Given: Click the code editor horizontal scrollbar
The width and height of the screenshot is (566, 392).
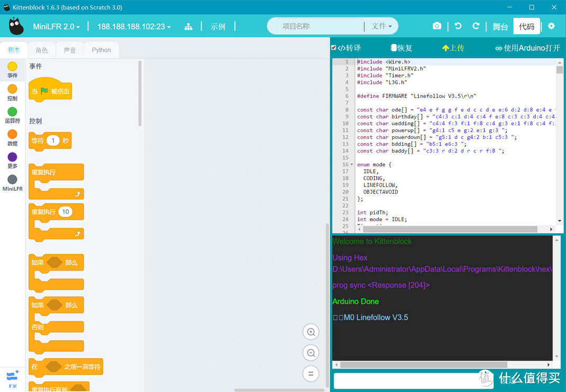Looking at the screenshot, I should click(x=450, y=229).
